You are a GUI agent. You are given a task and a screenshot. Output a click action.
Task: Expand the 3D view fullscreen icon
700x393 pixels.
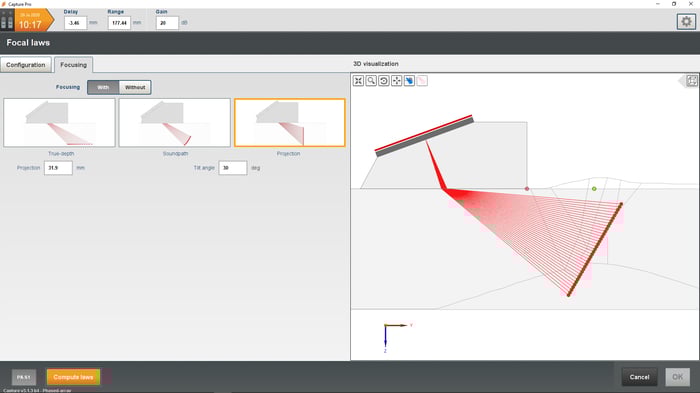[x=692, y=81]
